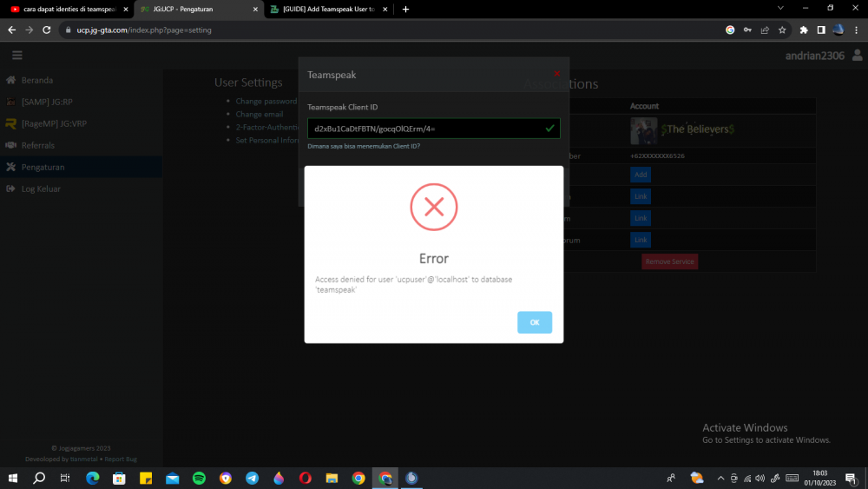868x489 pixels.
Task: Click the address bar URL
Action: 144,30
